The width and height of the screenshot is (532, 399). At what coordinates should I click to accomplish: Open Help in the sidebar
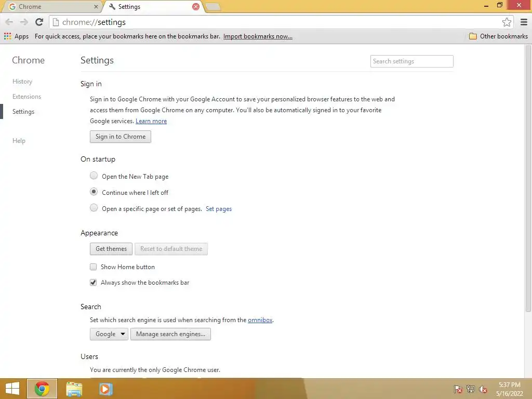(x=19, y=140)
